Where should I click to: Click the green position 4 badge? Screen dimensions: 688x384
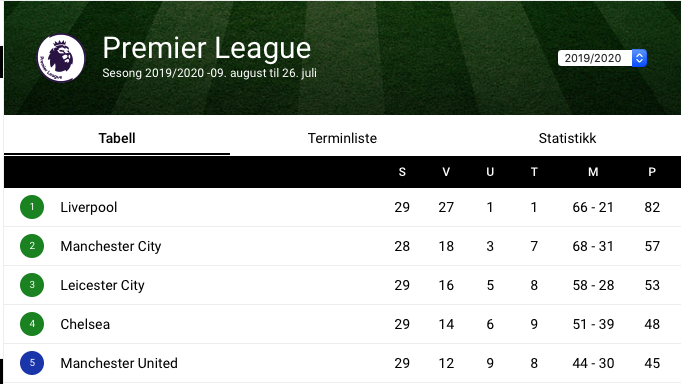(x=32, y=324)
